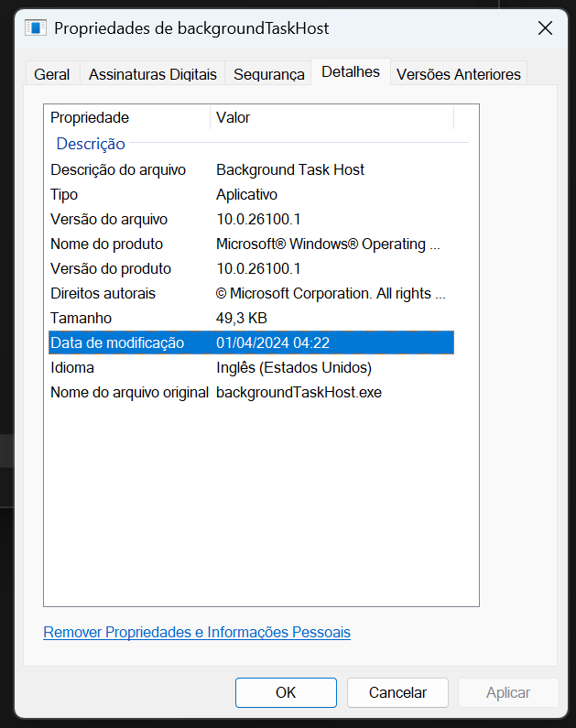Viewport: 576px width, 728px height.
Task: Select the Nome do arquivo original label
Action: click(x=129, y=392)
